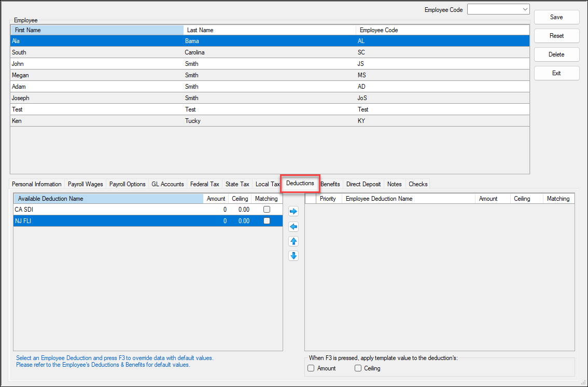Select employee row South Carolina
Screen dimensions: 588x387
coord(270,52)
